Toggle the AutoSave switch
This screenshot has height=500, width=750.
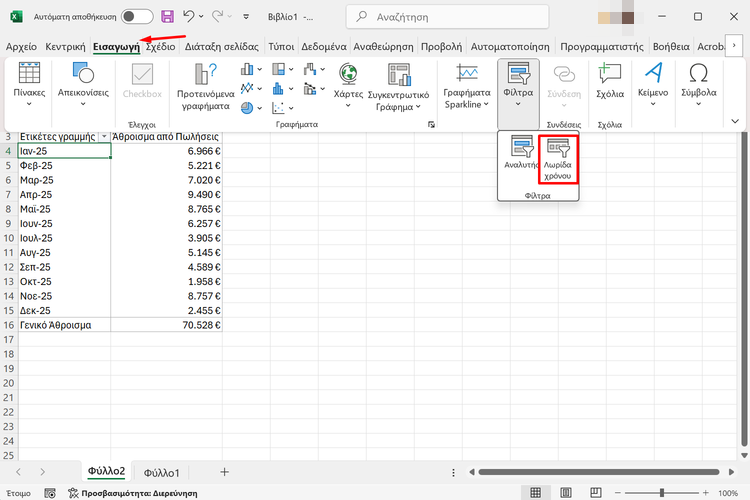coord(137,17)
